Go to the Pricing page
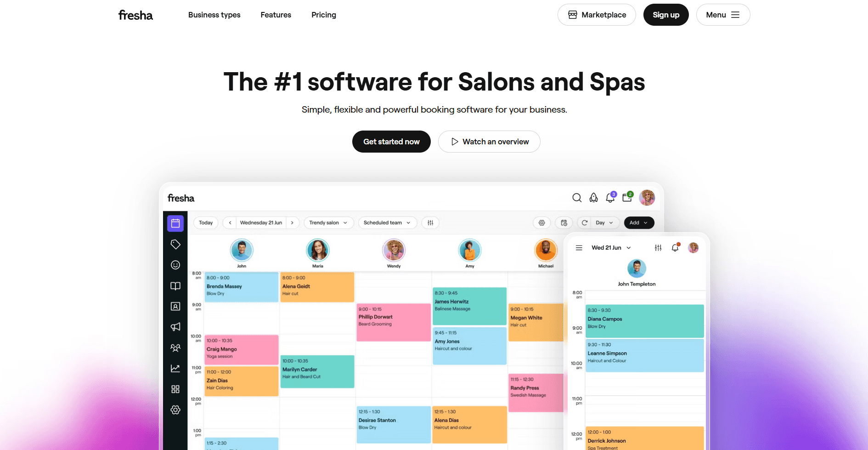The image size is (868, 450). tap(324, 15)
